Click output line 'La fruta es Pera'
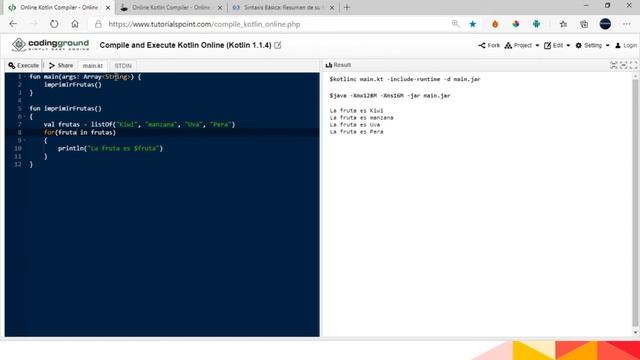640x360 pixels. click(356, 131)
